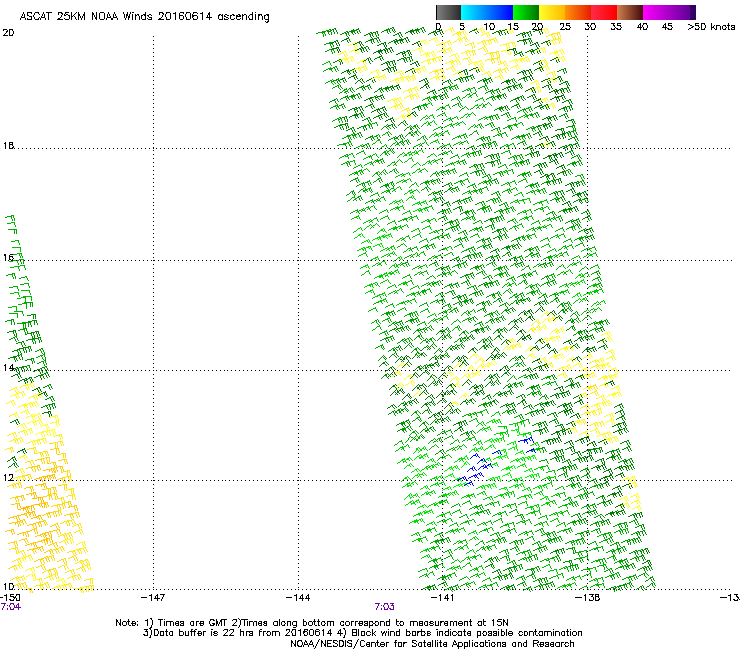Viewport: 740px width, 650px height.
Task: Click the legend label '45'
Action: [x=667, y=27]
